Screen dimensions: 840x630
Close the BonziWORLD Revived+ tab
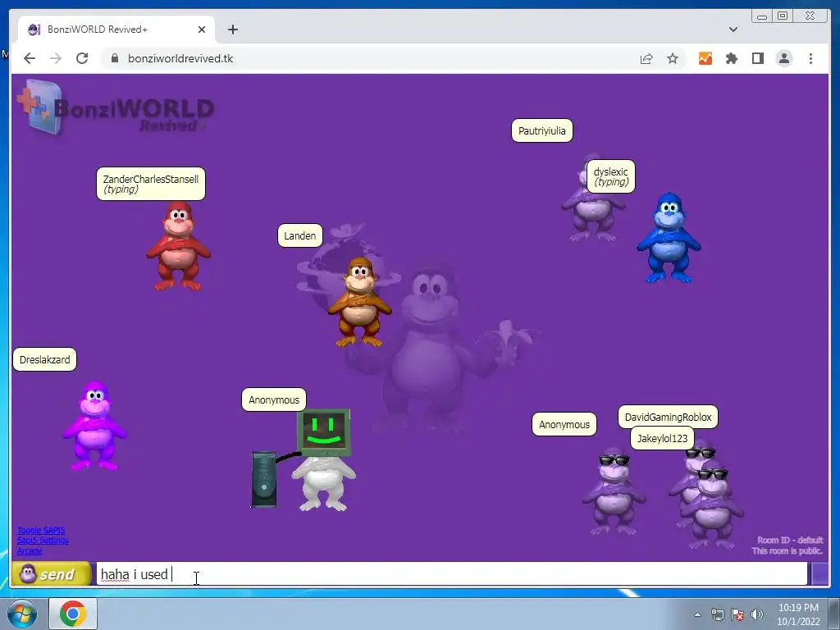pos(202,30)
